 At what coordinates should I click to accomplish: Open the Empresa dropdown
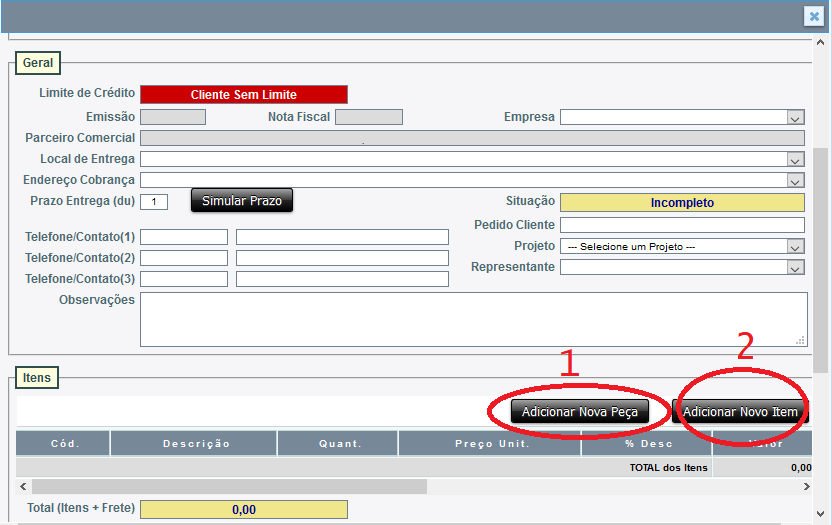(682, 117)
